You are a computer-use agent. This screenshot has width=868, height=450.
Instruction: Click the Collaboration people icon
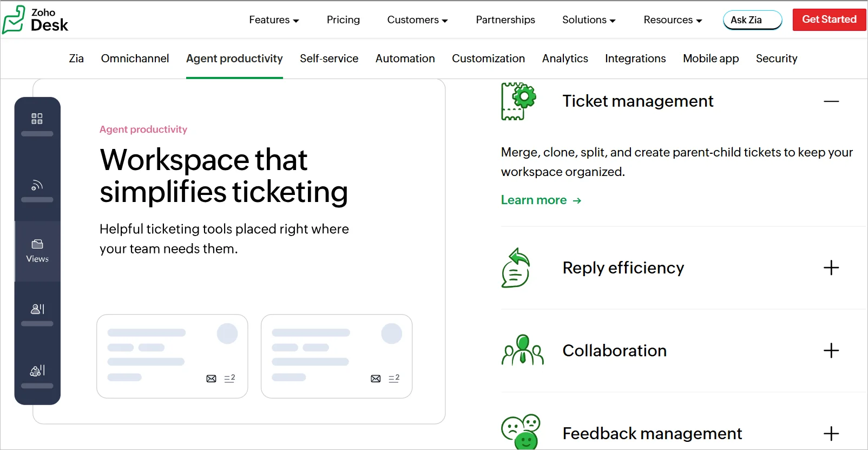(x=523, y=350)
